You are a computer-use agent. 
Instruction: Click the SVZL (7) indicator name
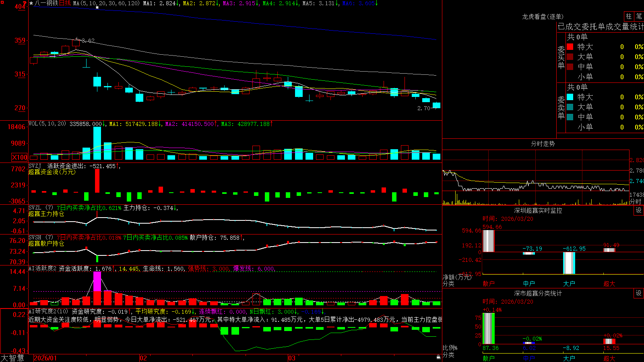pyautogui.click(x=41, y=208)
